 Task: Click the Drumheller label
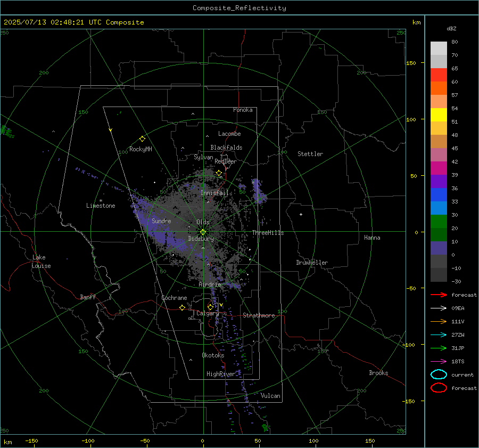click(x=312, y=263)
